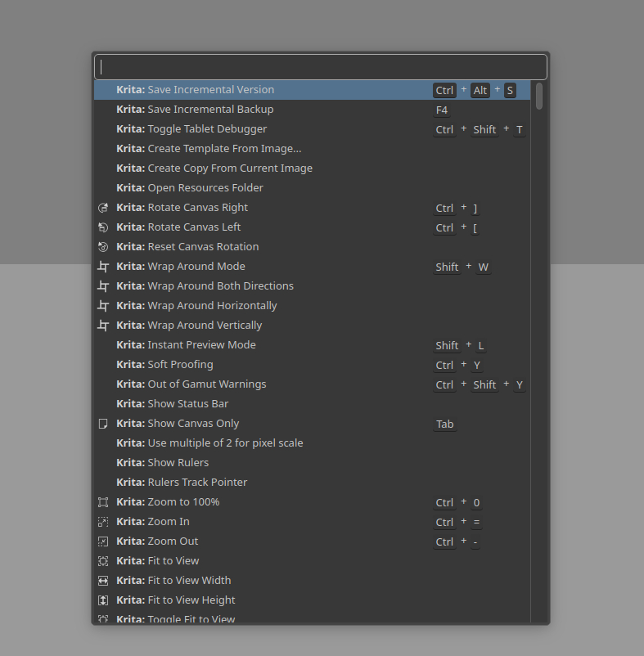Select Fit to View Height entry
Viewport: 644px width, 656px height.
[191, 600]
